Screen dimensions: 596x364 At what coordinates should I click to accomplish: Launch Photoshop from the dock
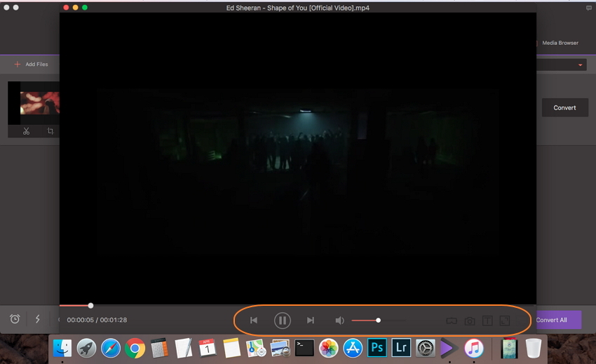click(x=377, y=348)
